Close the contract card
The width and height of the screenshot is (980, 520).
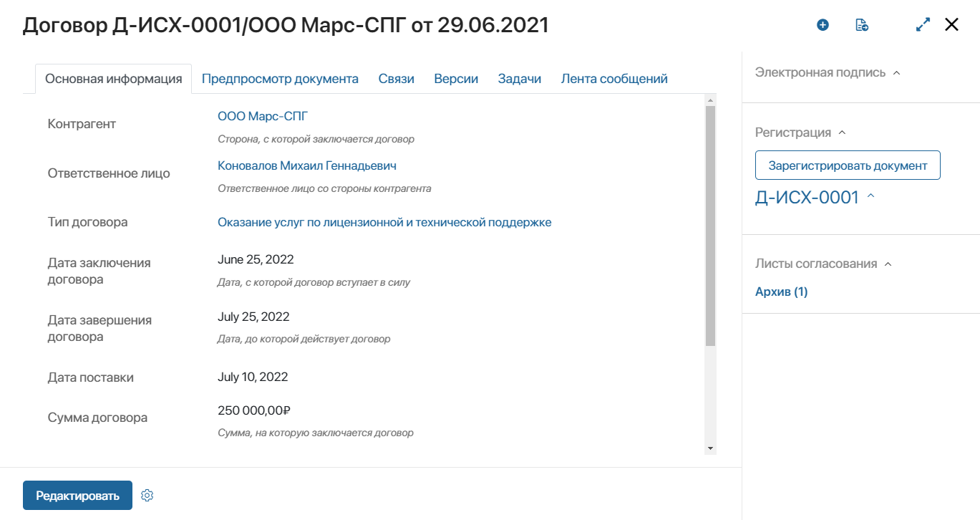[951, 25]
